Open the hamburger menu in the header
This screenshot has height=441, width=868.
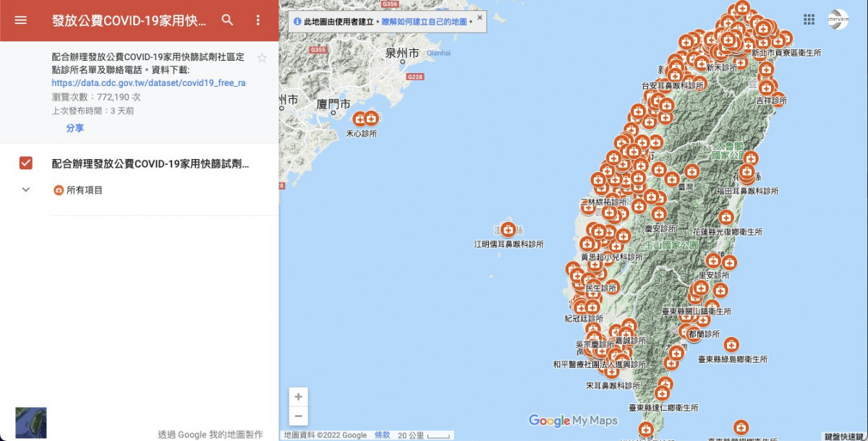20,20
